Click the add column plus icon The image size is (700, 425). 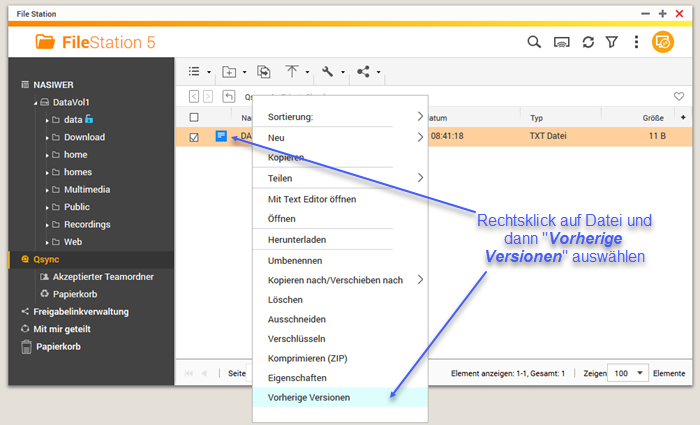(683, 117)
